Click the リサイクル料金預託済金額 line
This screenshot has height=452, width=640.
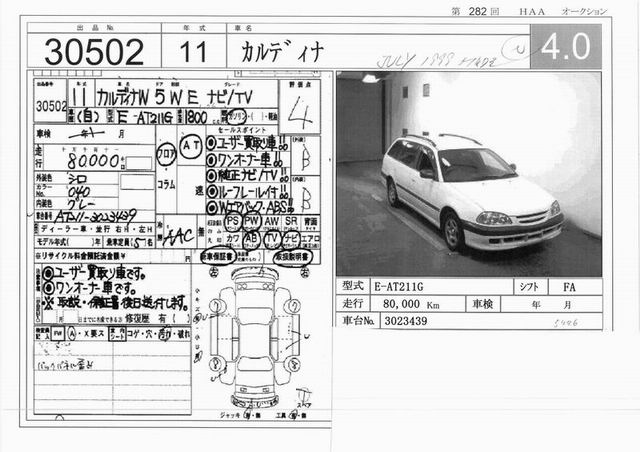[x=113, y=256]
